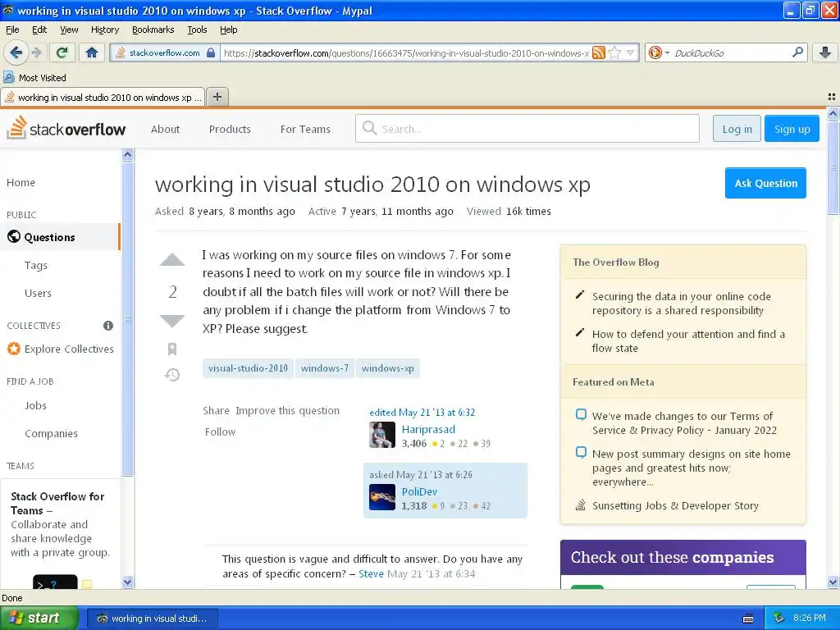Open the address bar history dropdown arrow

pos(631,52)
